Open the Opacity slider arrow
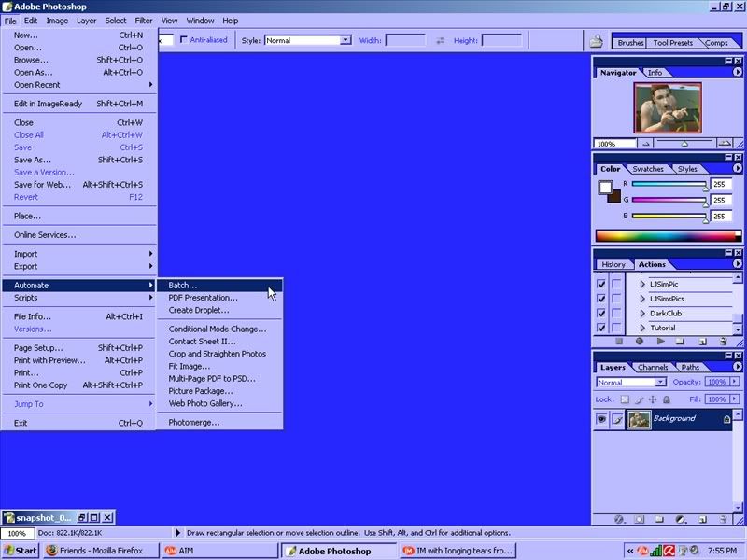The width and height of the screenshot is (747, 560). [x=734, y=382]
